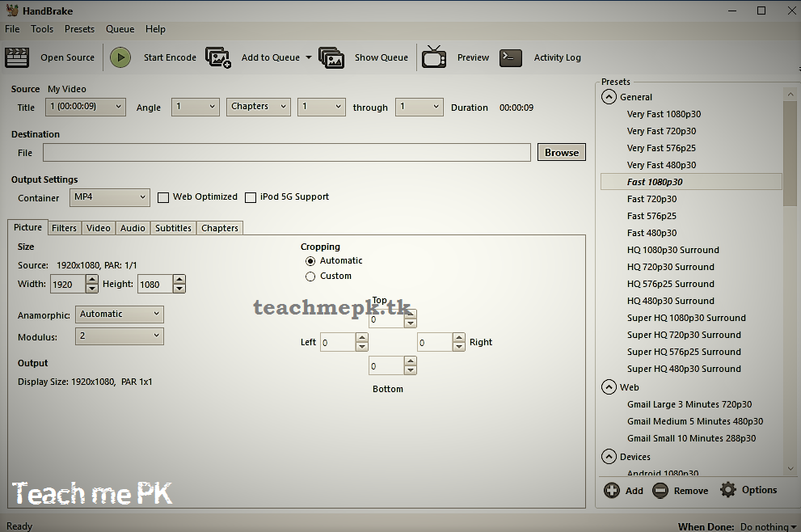The height and width of the screenshot is (532, 801).
Task: Click the Remove preset minus icon
Action: [x=660, y=491]
